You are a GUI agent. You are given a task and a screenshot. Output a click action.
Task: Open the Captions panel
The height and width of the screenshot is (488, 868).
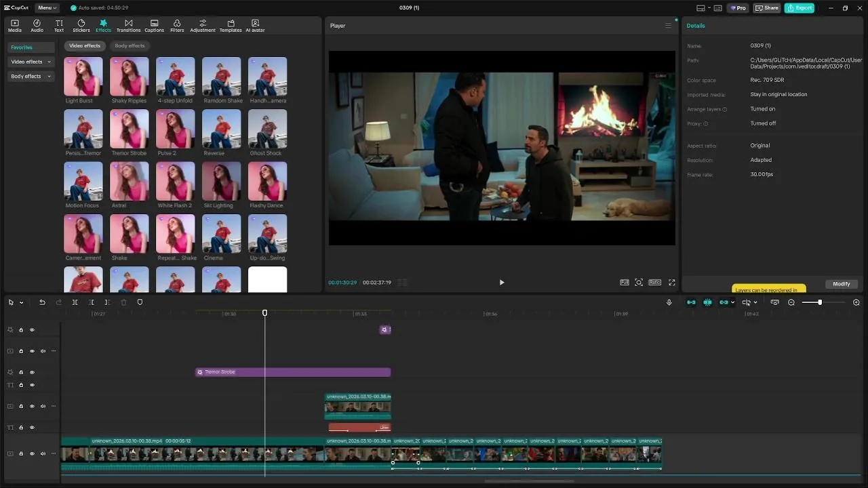pos(154,26)
